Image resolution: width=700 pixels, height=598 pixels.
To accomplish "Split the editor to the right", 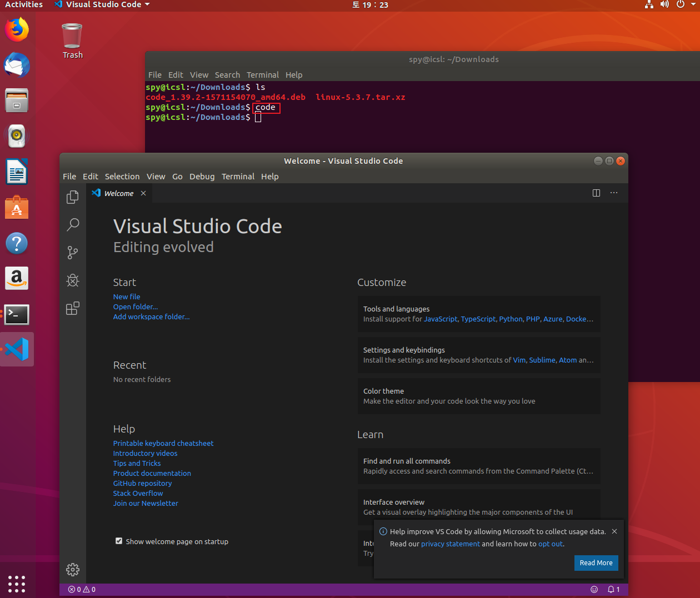I will 596,193.
